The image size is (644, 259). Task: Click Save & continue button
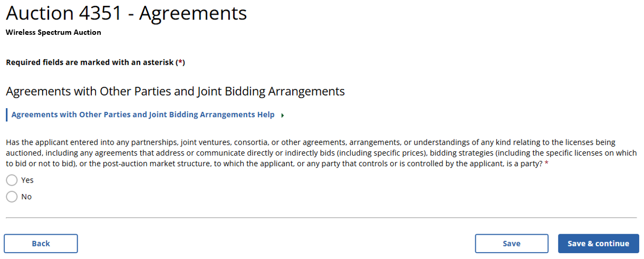click(x=598, y=243)
